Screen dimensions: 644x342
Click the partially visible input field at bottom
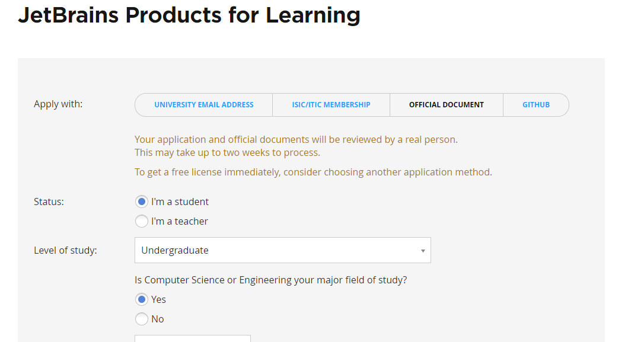(x=192, y=338)
